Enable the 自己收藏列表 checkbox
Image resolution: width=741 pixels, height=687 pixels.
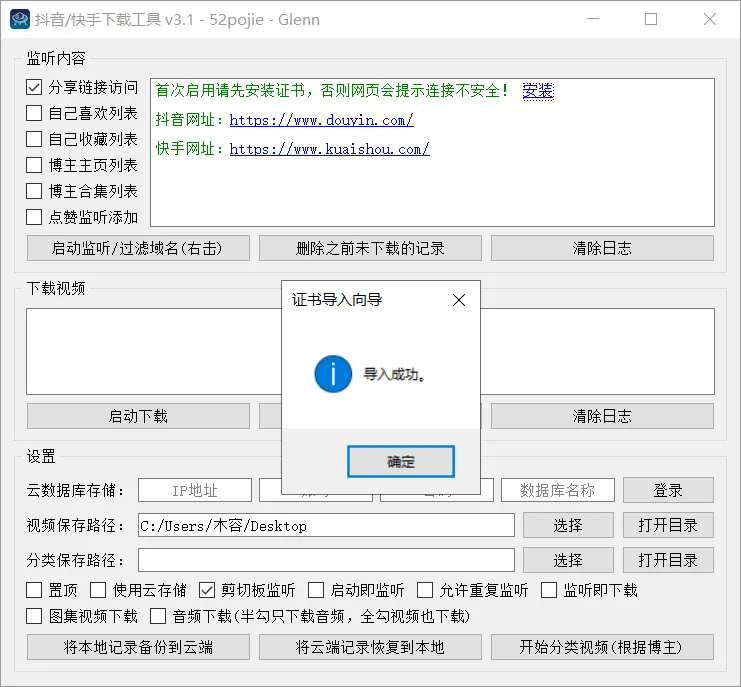[34, 139]
